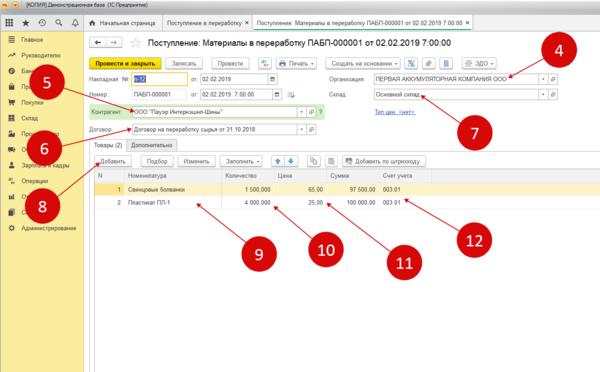
Task: Open the Печать dropdown
Action: [296, 64]
